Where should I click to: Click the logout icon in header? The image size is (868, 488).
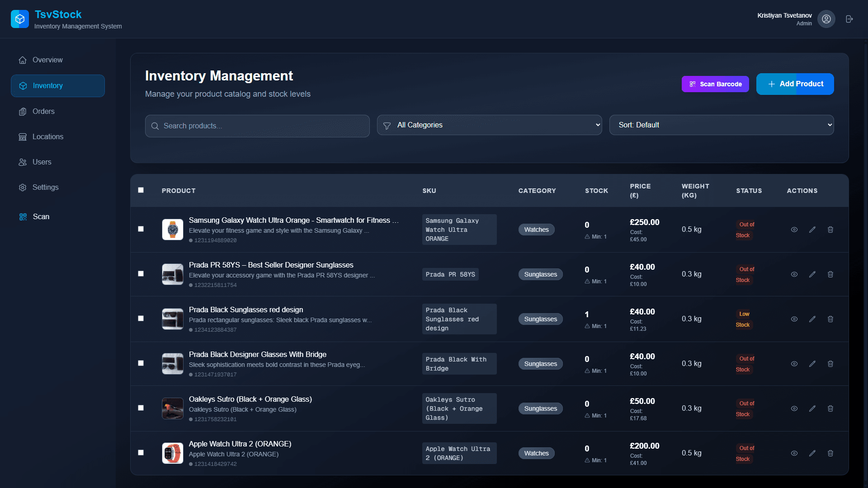point(849,19)
